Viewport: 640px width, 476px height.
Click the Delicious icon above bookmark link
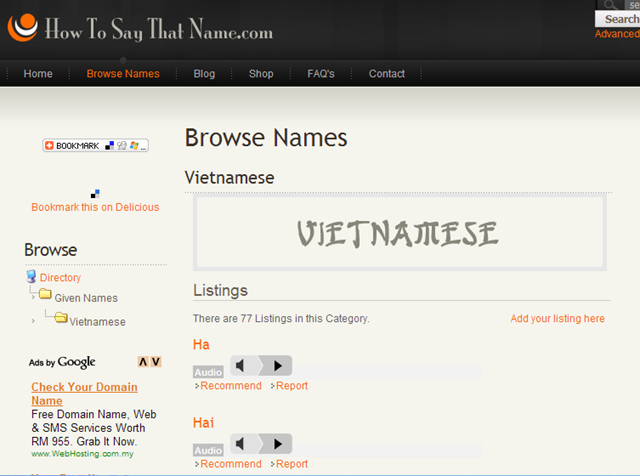click(x=95, y=194)
